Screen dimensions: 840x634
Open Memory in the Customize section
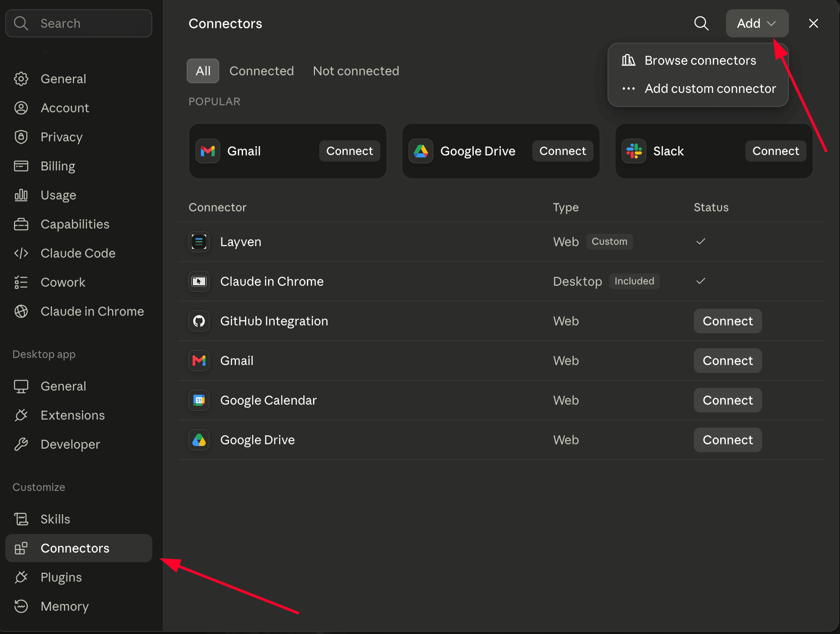tap(79, 606)
